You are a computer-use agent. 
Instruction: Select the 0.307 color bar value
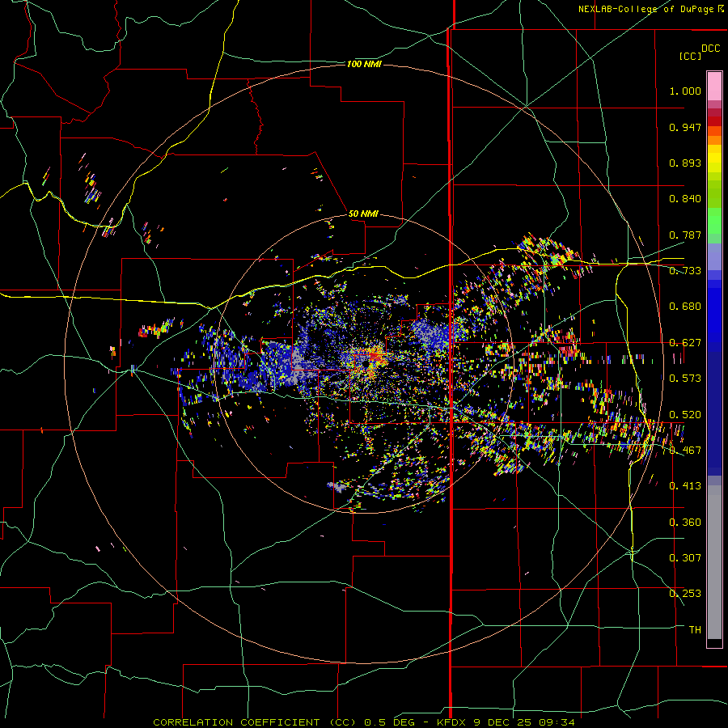tap(685, 558)
